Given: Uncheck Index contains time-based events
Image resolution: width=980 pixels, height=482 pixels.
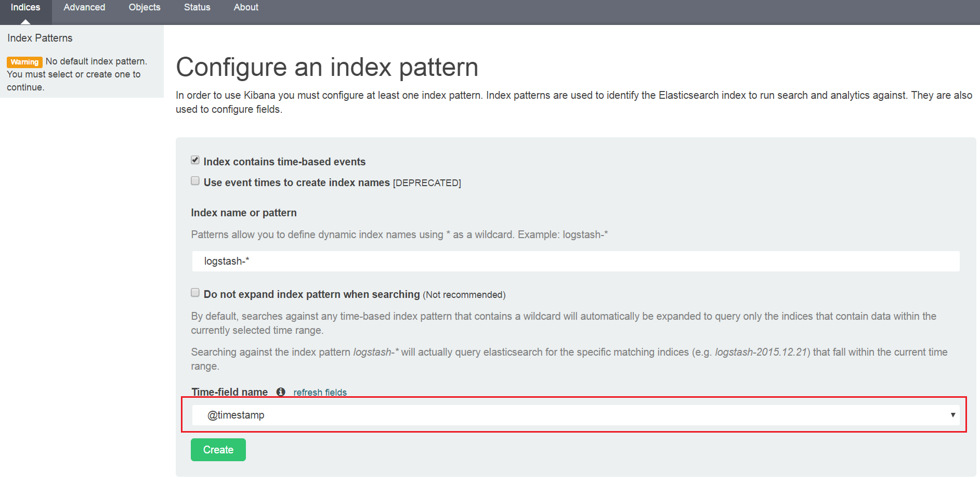Looking at the screenshot, I should click(195, 160).
